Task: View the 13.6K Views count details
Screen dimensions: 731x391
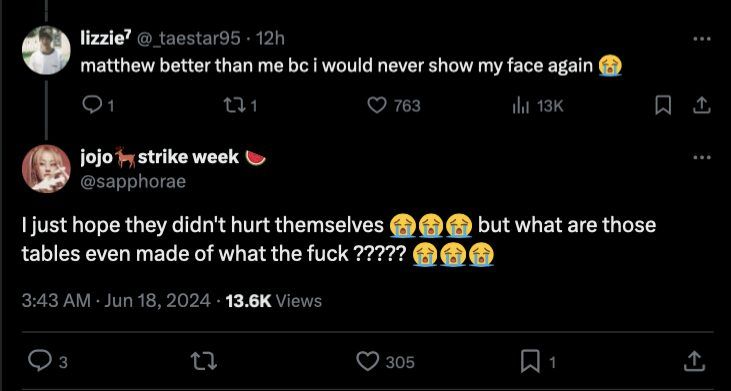Action: 274,301
